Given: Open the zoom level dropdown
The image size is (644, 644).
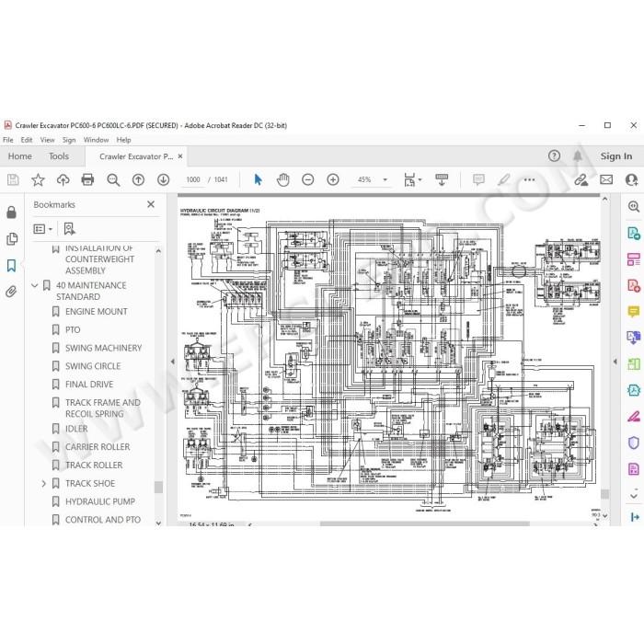Looking at the screenshot, I should [385, 179].
